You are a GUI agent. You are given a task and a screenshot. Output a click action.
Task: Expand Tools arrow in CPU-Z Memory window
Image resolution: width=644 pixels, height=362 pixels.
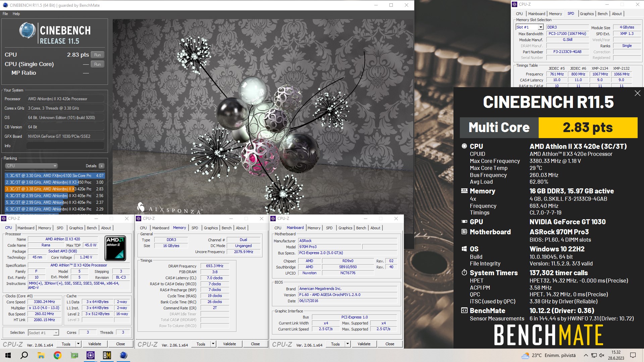tap(213, 344)
